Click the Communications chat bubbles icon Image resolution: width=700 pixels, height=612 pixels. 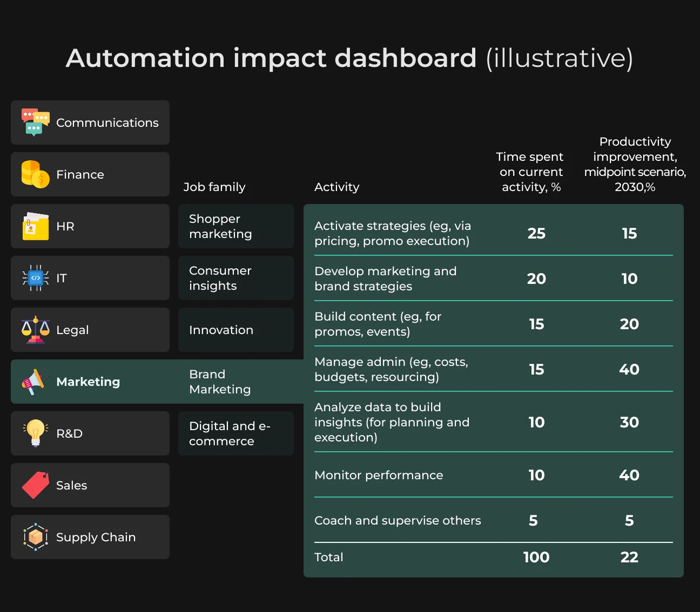(36, 122)
